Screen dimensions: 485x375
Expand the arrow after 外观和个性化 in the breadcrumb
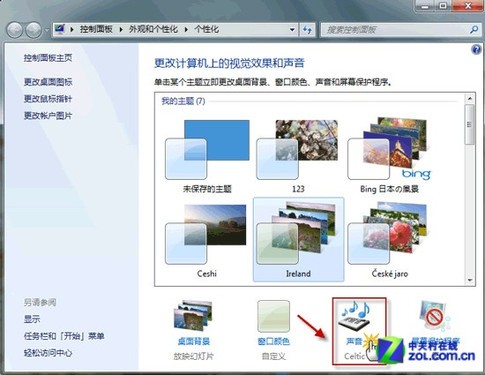(186, 30)
